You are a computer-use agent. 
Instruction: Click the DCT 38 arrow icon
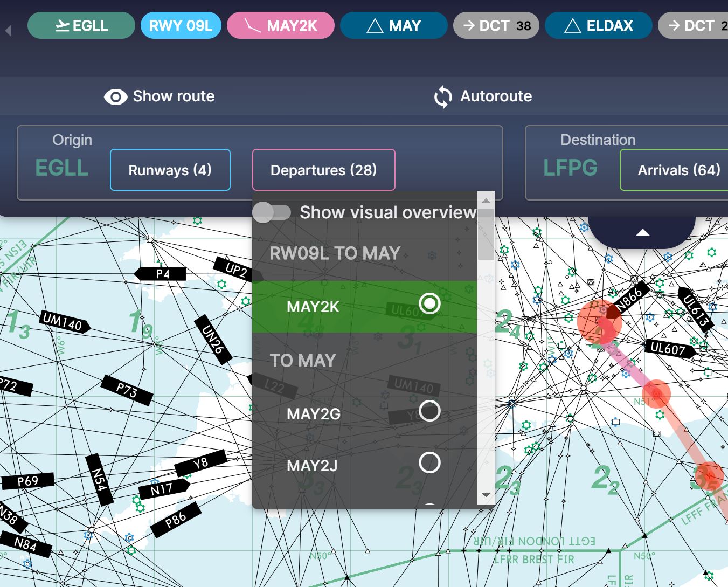469,26
